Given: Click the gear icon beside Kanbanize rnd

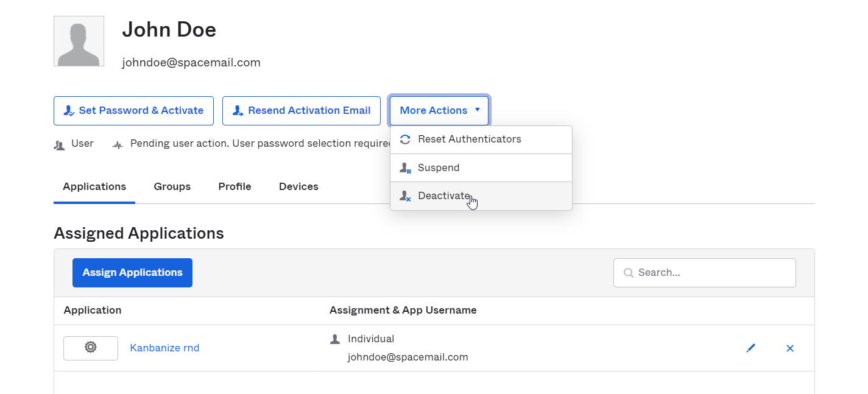Looking at the screenshot, I should (x=91, y=348).
